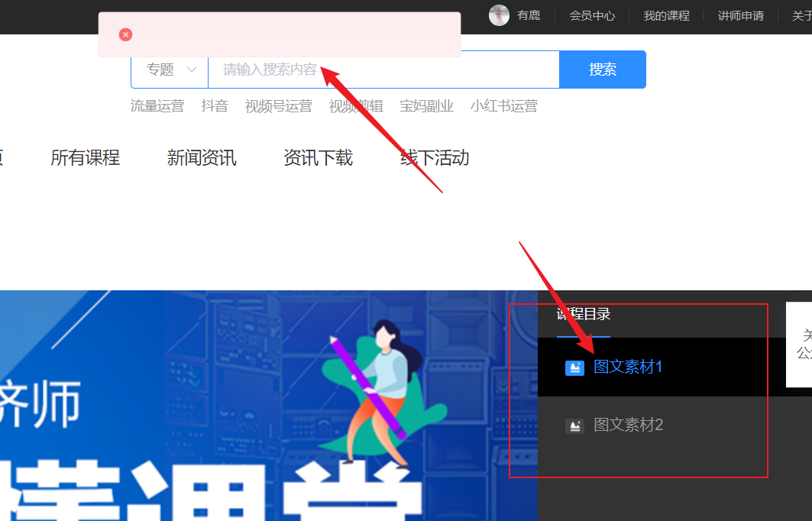
Task: Click the red error icon in notification
Action: (x=125, y=34)
